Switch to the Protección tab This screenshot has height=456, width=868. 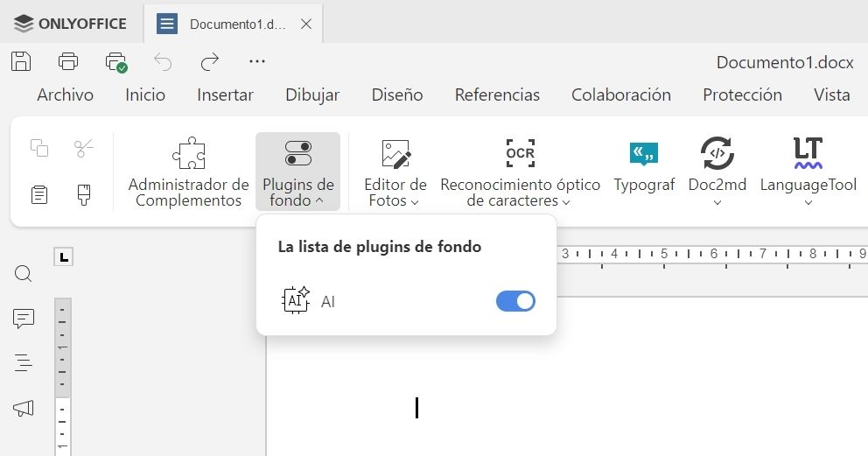tap(742, 95)
